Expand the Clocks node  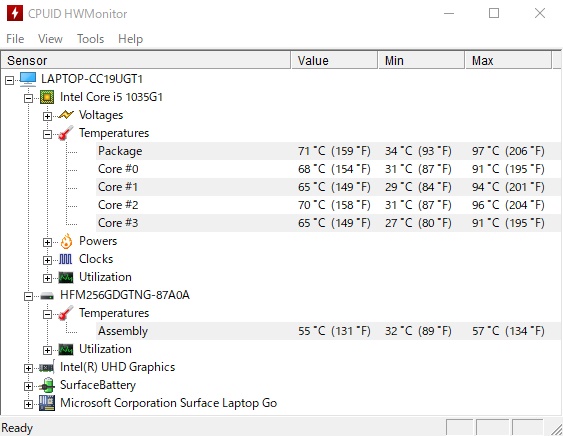point(47,260)
